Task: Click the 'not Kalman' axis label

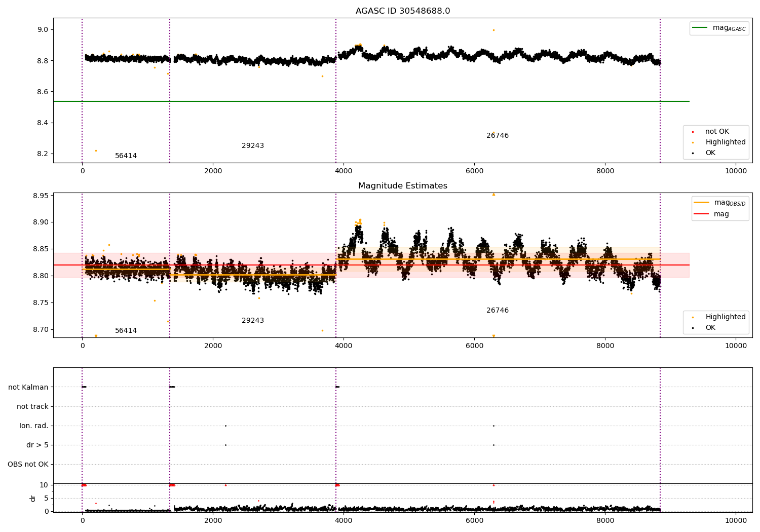Action: click(x=28, y=387)
